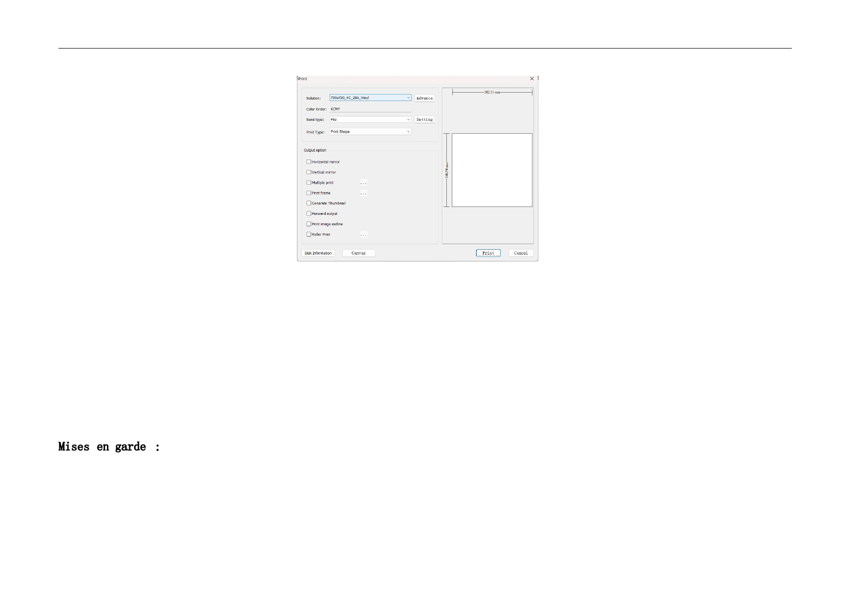The height and width of the screenshot is (614, 868).
Task: Open Roller Print ellipsis options
Action: [364, 235]
